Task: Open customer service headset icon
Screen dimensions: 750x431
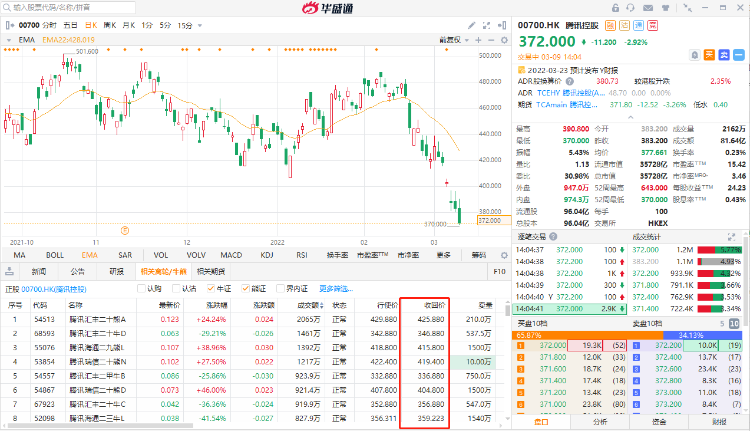Action: point(630,8)
